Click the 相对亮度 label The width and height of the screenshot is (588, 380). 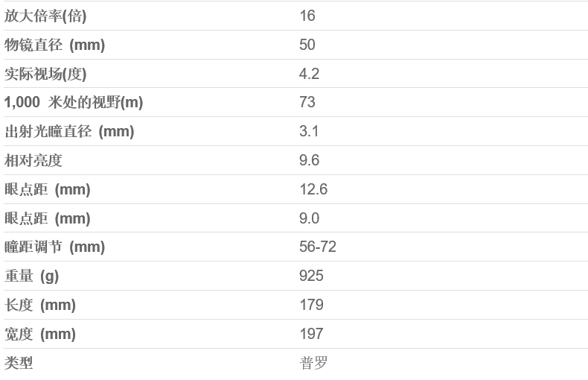33,160
